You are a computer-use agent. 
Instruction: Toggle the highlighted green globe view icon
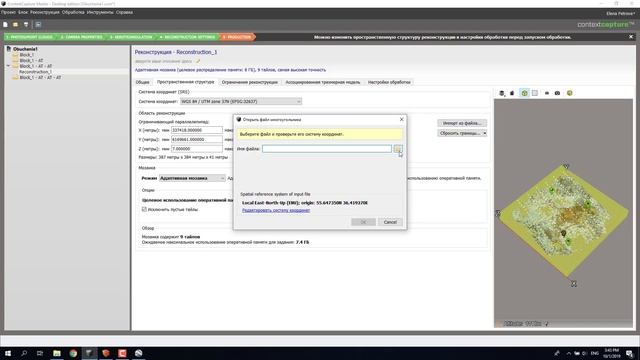click(524, 93)
